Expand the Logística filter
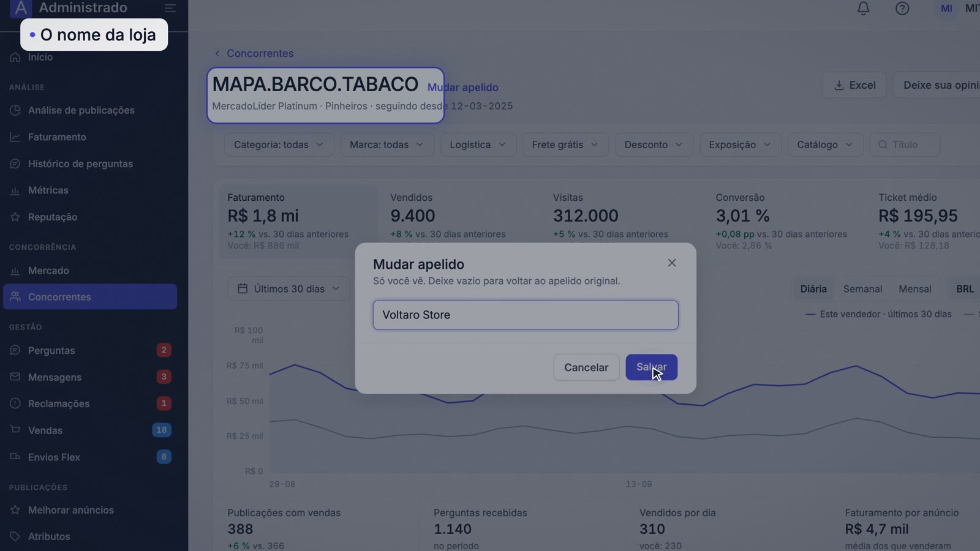Viewport: 980px width, 551px height. coord(478,144)
